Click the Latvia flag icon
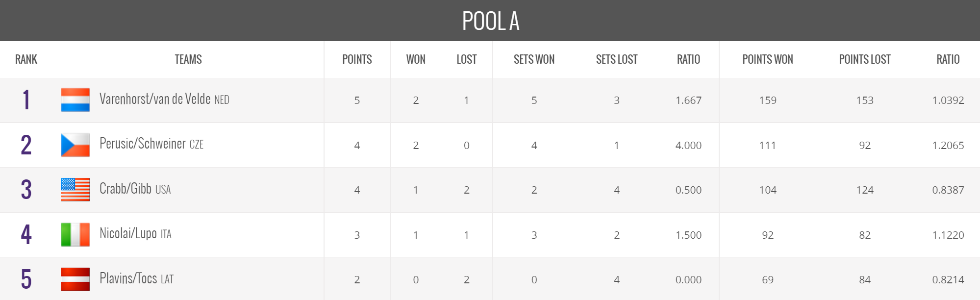980x300 pixels. pyautogui.click(x=75, y=279)
